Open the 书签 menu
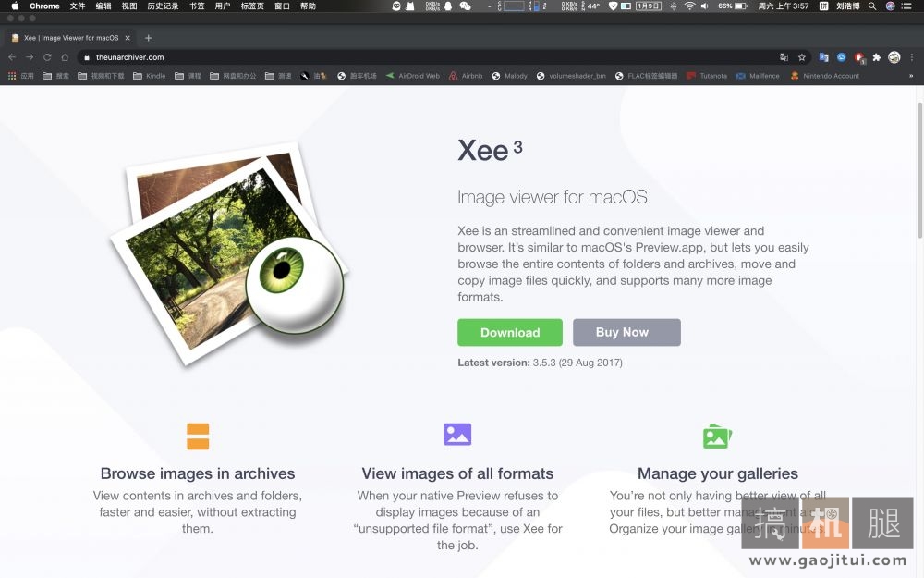The width and height of the screenshot is (924, 578). (x=197, y=6)
